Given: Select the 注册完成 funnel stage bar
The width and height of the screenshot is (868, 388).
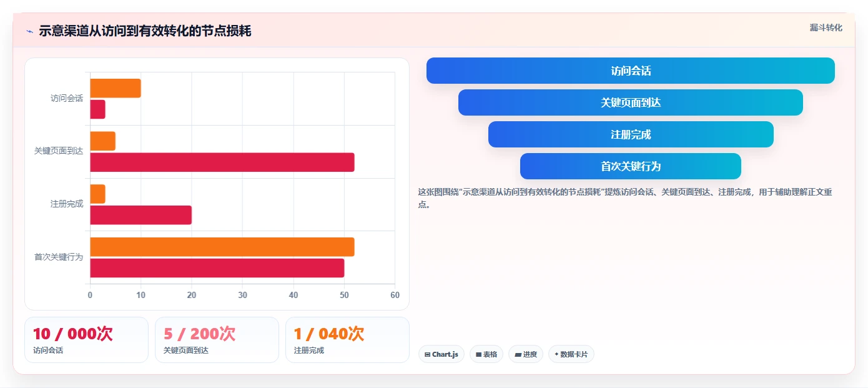Looking at the screenshot, I should (x=631, y=134).
